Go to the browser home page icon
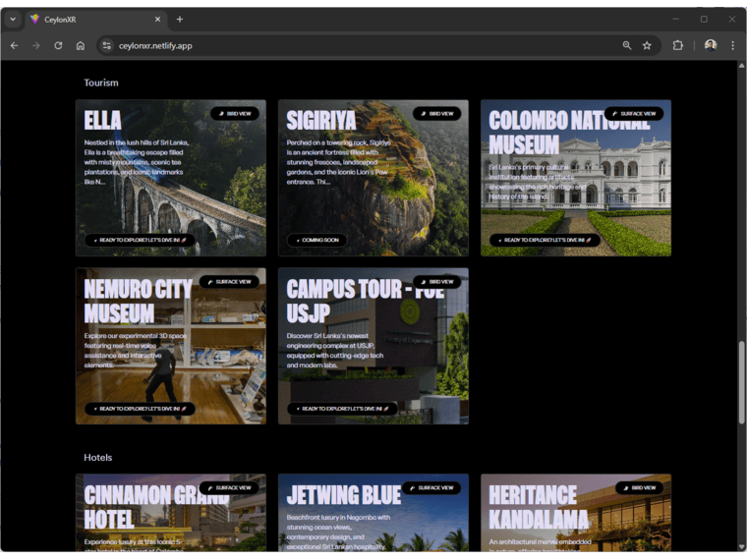The height and width of the screenshot is (560, 747). click(81, 45)
